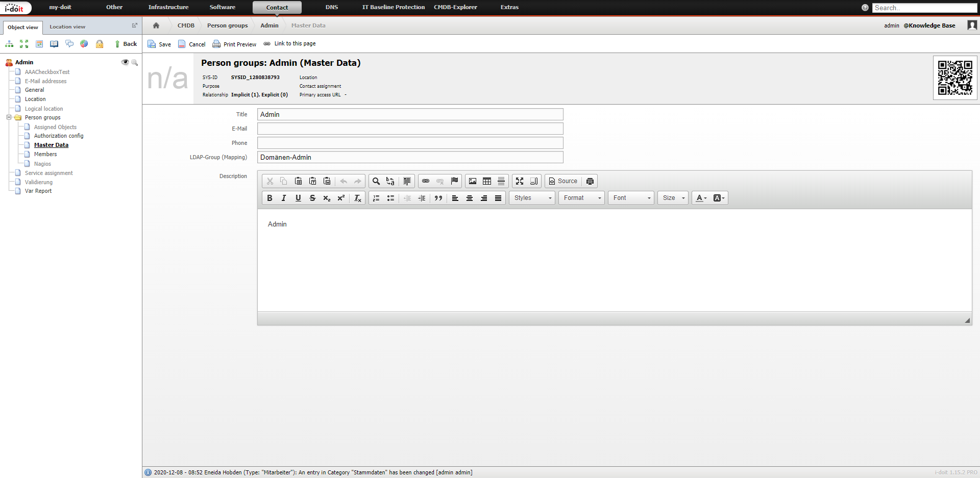The width and height of the screenshot is (980, 478).
Task: Open the text color picker
Action: pyautogui.click(x=701, y=198)
